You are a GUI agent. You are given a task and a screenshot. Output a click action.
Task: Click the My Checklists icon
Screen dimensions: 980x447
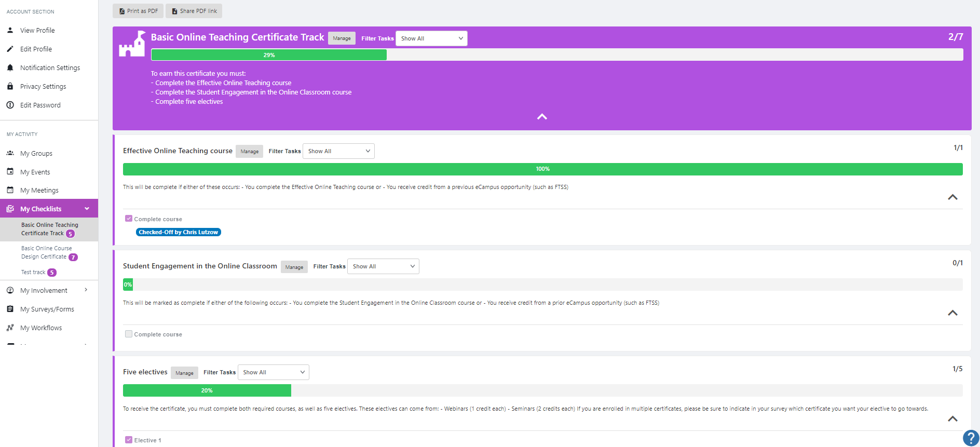click(x=10, y=209)
